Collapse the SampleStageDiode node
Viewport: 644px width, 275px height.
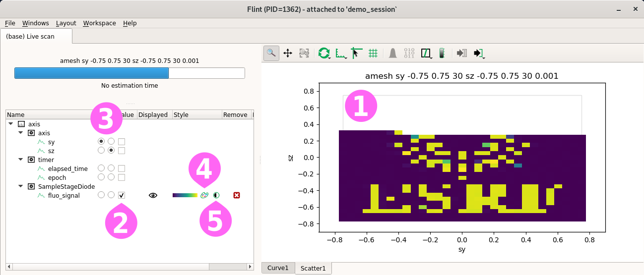21,187
